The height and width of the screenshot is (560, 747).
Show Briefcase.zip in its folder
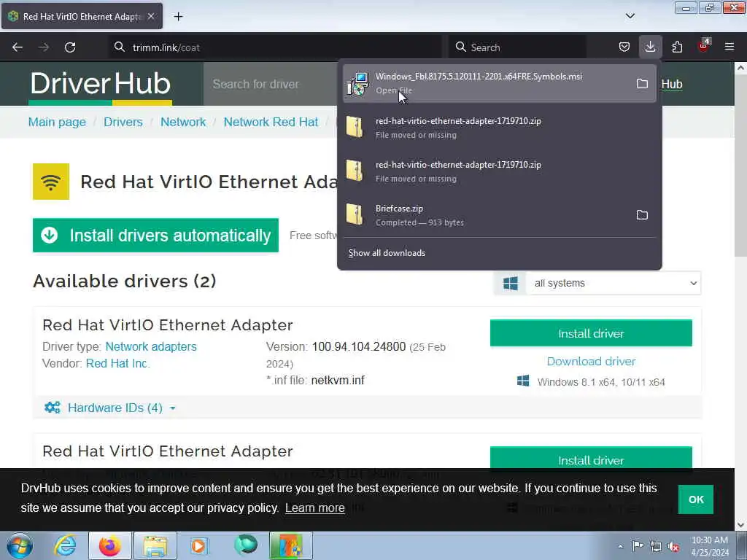[642, 215]
